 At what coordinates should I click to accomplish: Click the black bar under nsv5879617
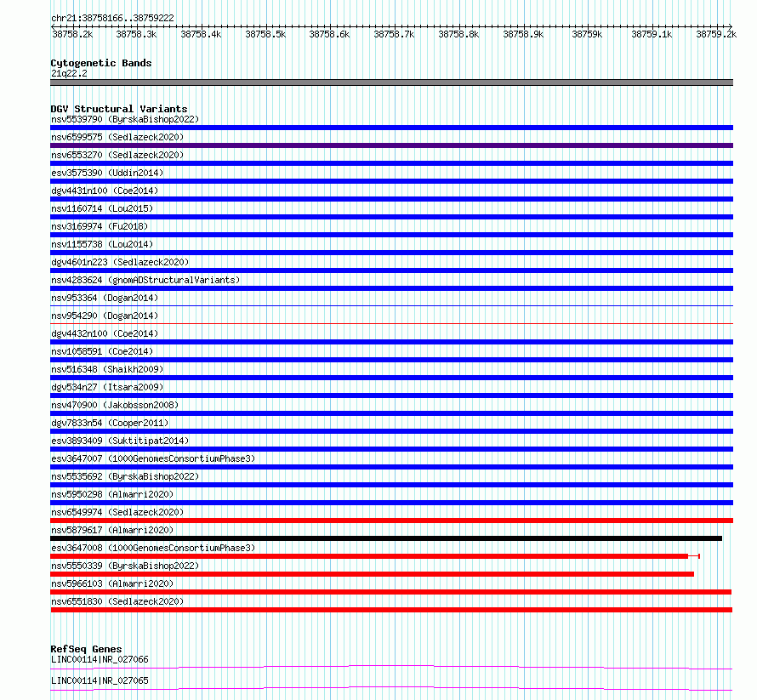click(x=386, y=538)
